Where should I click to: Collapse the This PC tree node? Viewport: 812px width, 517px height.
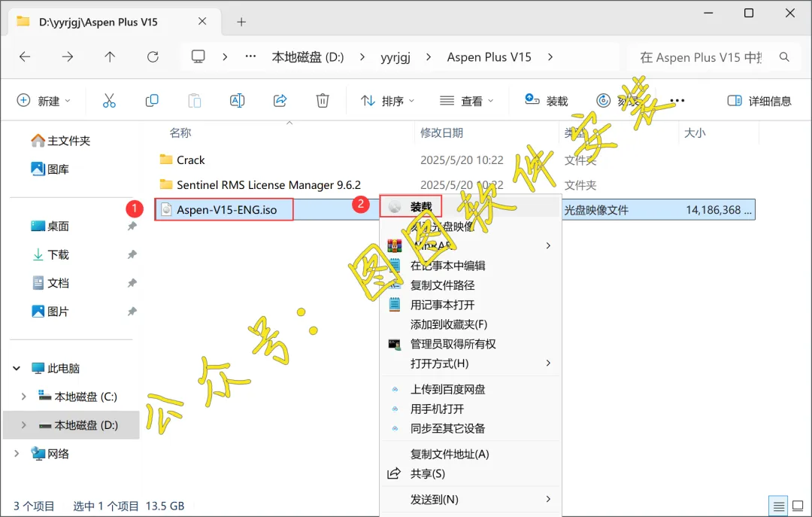(17, 368)
